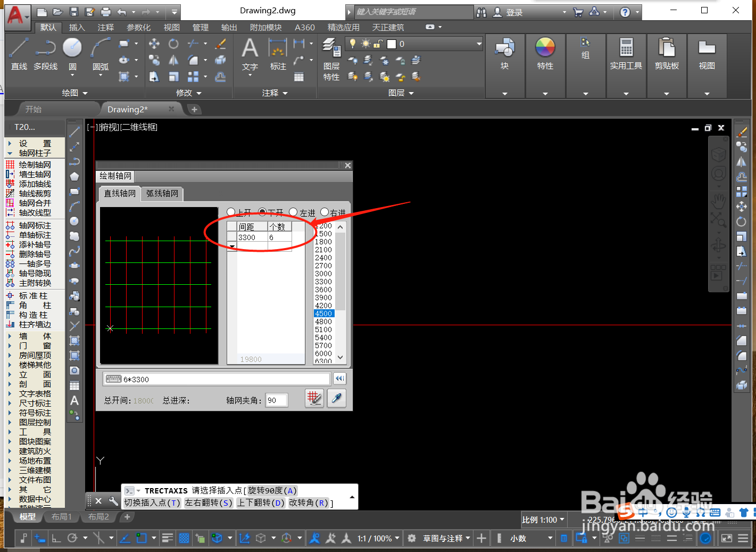Switch to the 开始 document tab
756x552 pixels.
(x=34, y=109)
